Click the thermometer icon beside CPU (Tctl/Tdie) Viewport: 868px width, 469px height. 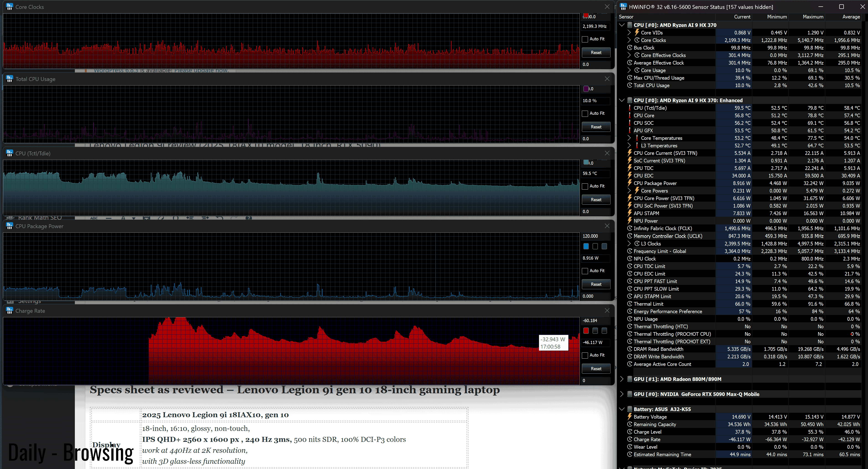coord(629,108)
